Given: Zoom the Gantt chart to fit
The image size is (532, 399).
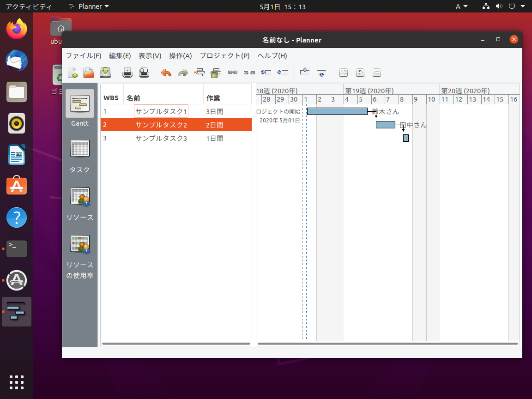Looking at the screenshot, I should pos(343,73).
